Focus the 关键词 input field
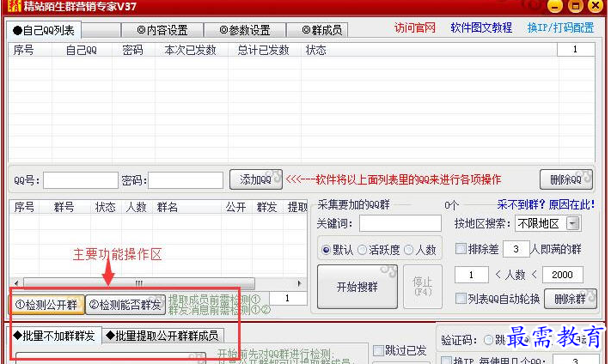The height and width of the screenshot is (364, 611). click(400, 223)
